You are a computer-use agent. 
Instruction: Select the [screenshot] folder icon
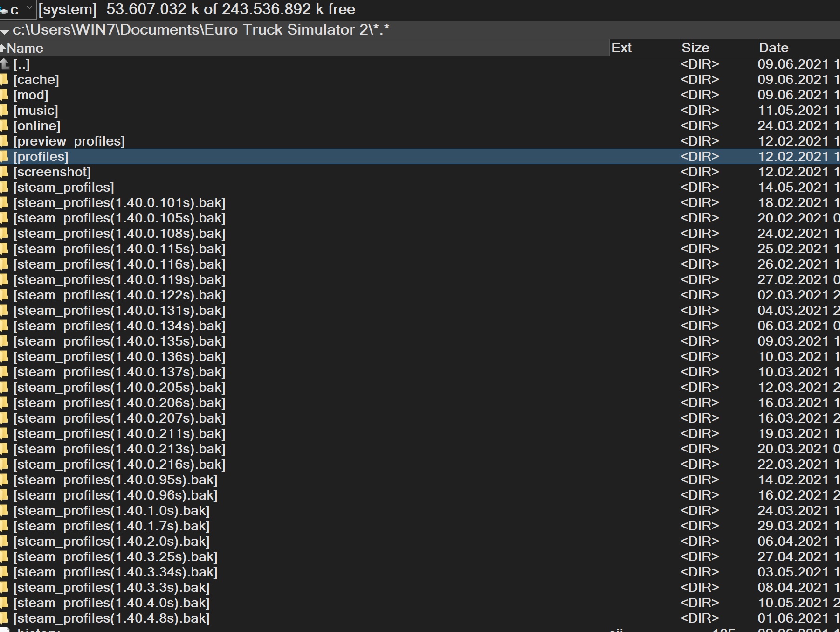click(4, 172)
